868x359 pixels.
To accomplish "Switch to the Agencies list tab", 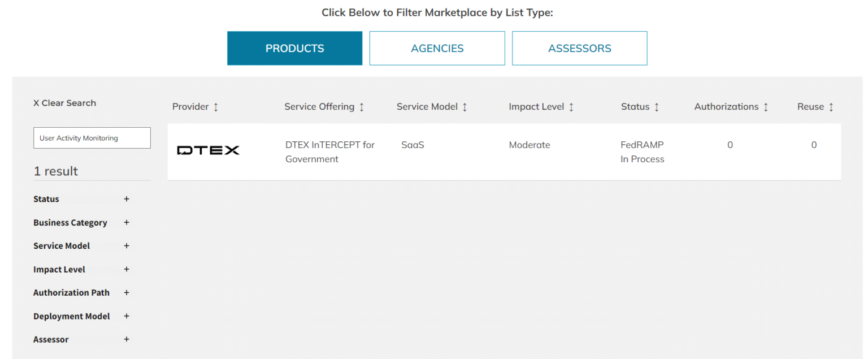I will (437, 49).
